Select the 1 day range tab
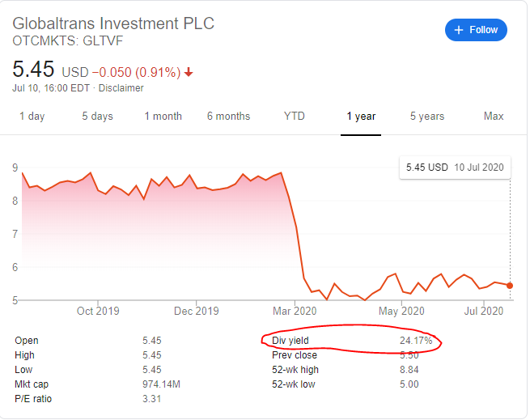Image resolution: width=530 pixels, height=420 pixels. pos(32,117)
